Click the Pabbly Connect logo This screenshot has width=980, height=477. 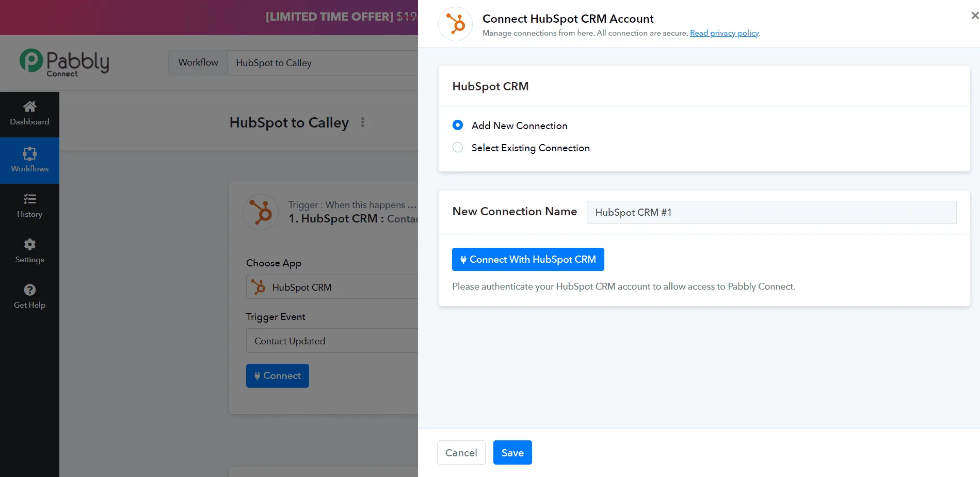coord(64,63)
